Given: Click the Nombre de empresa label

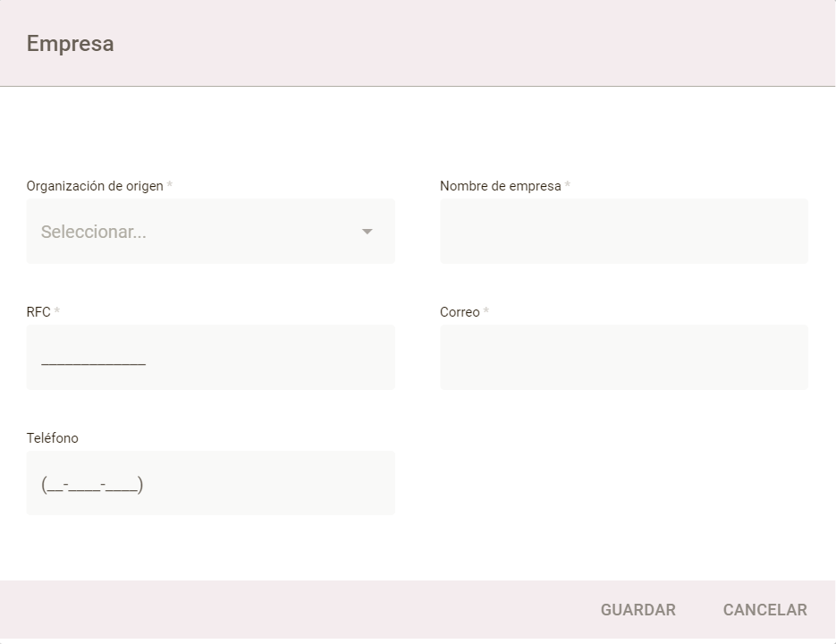Looking at the screenshot, I should click(x=500, y=186).
